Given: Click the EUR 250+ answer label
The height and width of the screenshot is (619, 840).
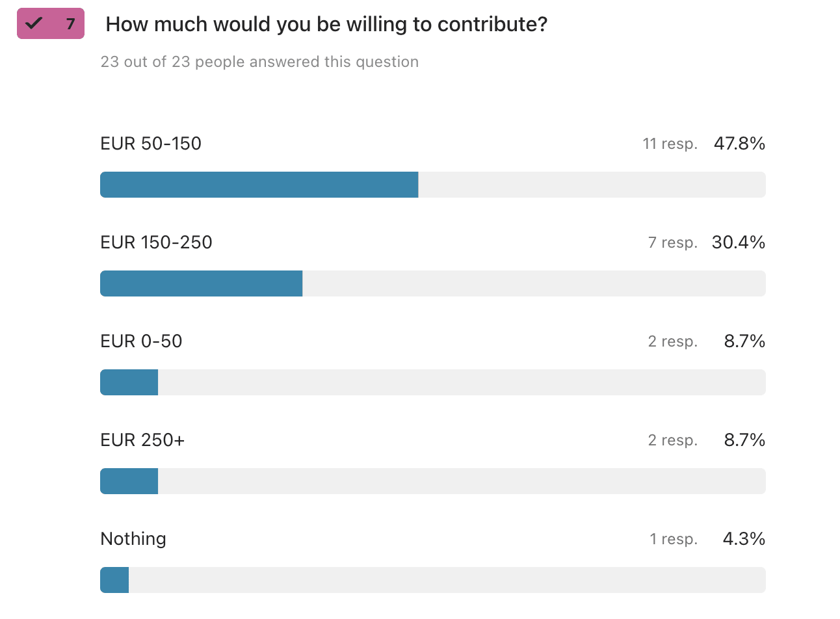Looking at the screenshot, I should [142, 440].
